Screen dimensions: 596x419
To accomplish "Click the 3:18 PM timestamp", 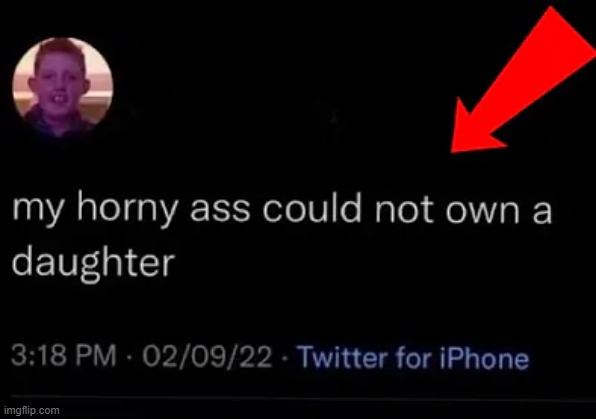I will coord(63,356).
